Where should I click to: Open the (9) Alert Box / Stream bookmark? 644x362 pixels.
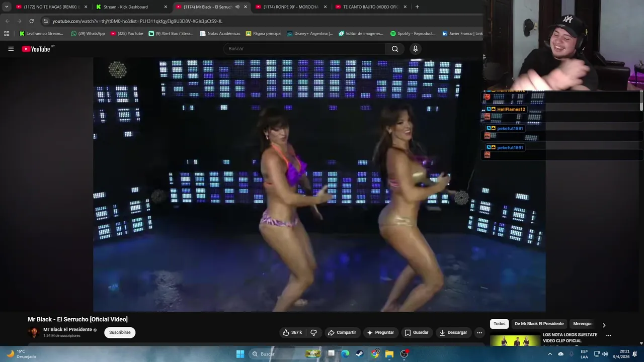(171, 34)
